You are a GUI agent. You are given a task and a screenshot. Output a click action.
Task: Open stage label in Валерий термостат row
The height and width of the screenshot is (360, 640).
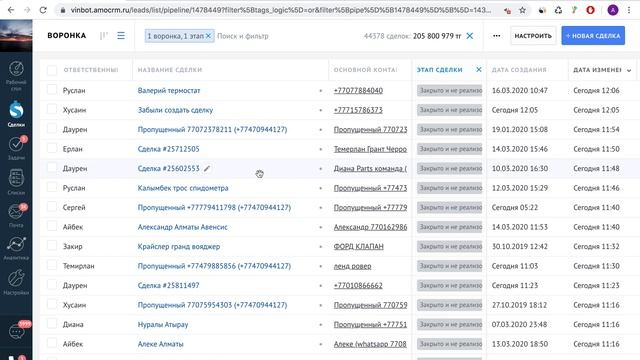pyautogui.click(x=449, y=90)
